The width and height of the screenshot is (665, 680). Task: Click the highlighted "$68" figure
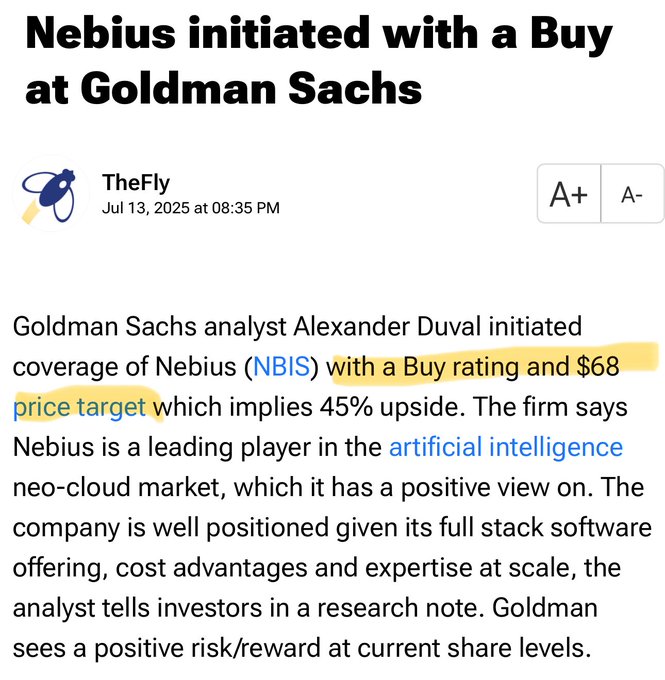(598, 366)
